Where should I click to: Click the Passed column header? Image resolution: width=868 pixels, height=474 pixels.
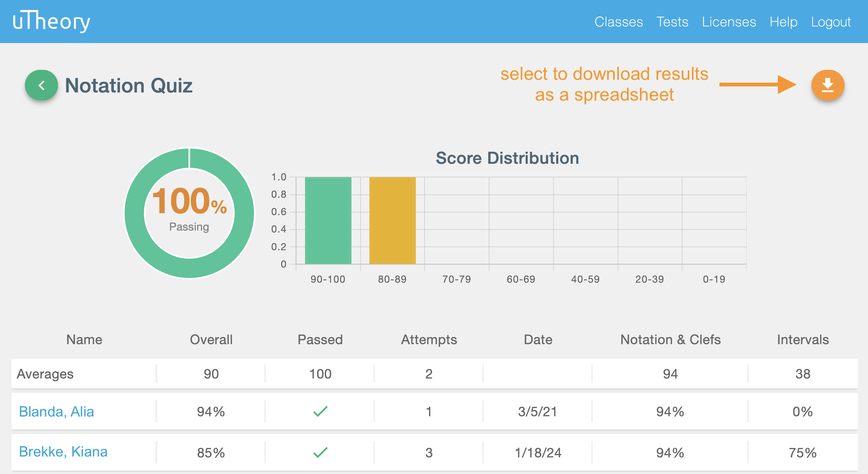(320, 339)
